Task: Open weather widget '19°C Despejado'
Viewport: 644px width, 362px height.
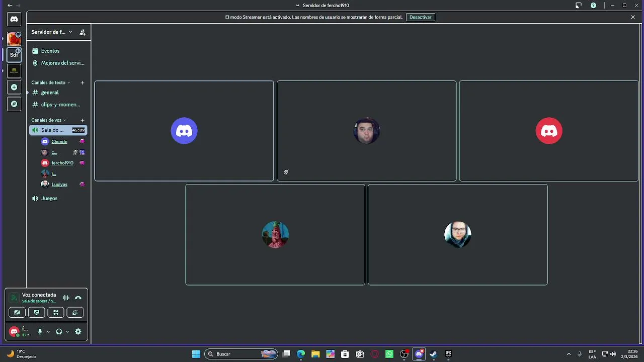Action: (22, 354)
